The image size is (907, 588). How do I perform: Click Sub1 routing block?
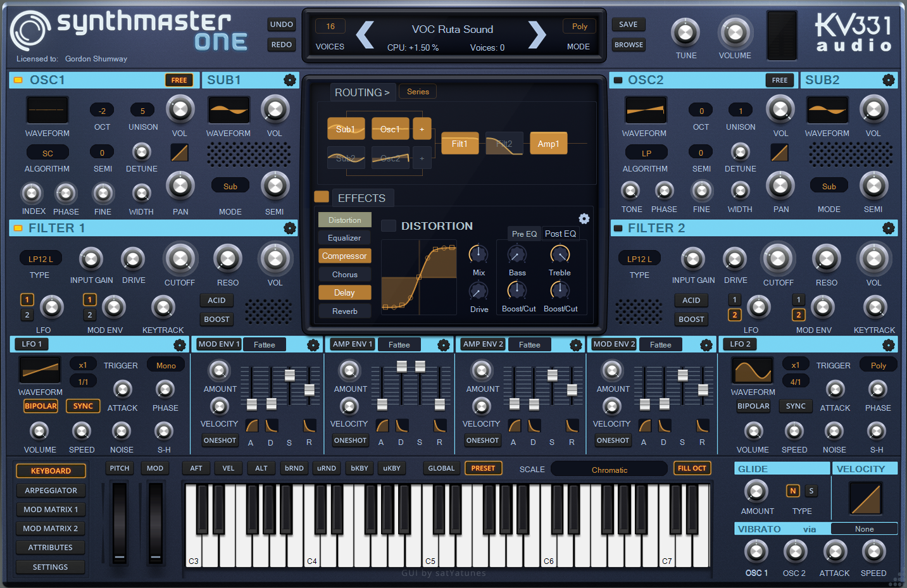point(346,128)
